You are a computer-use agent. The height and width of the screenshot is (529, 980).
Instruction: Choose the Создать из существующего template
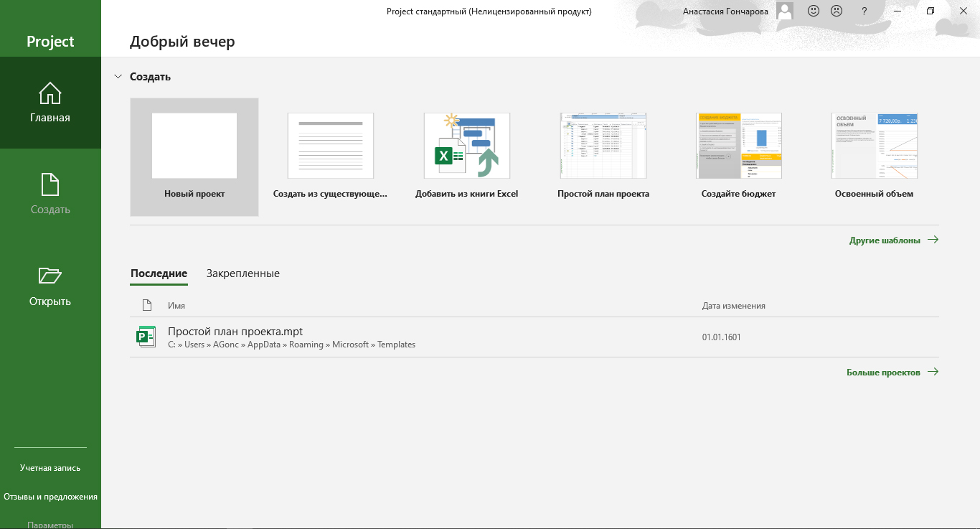331,156
